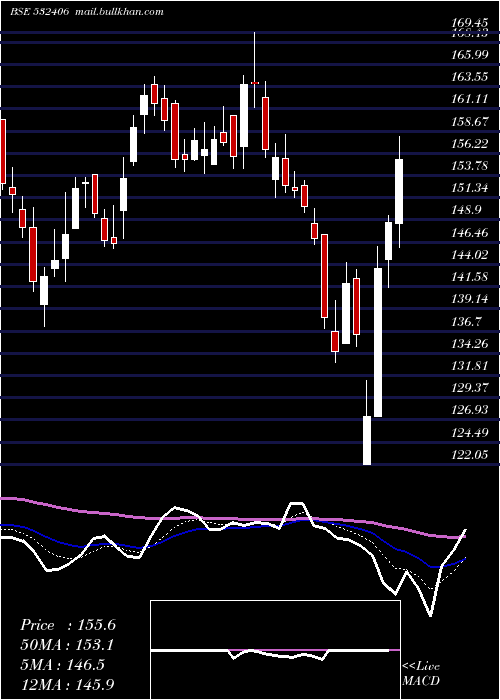Click the 50MA : 153.1 readout
Screen dimensions: 500x700
click(67, 645)
